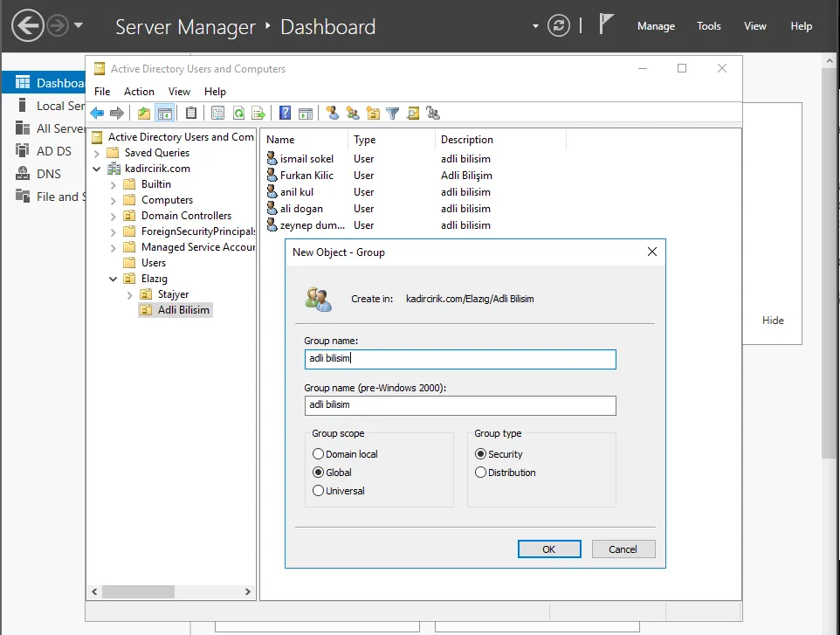Click Cancel in New Object dialog
The image size is (840, 635).
pyautogui.click(x=623, y=549)
